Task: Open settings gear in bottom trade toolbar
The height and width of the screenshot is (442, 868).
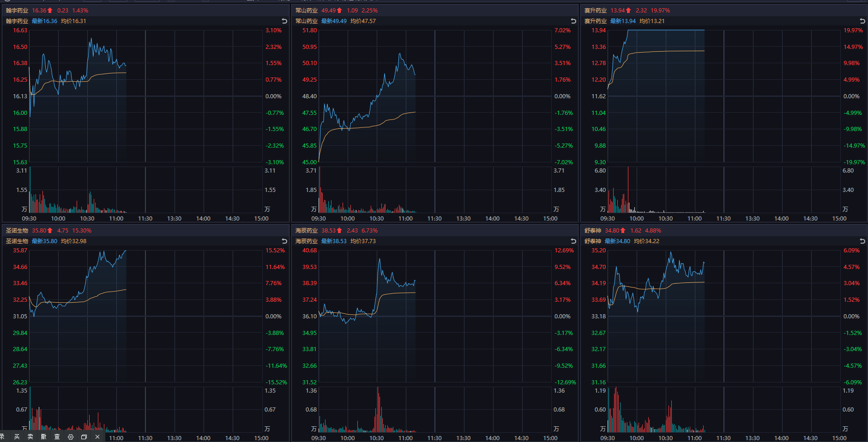Action: point(71,436)
